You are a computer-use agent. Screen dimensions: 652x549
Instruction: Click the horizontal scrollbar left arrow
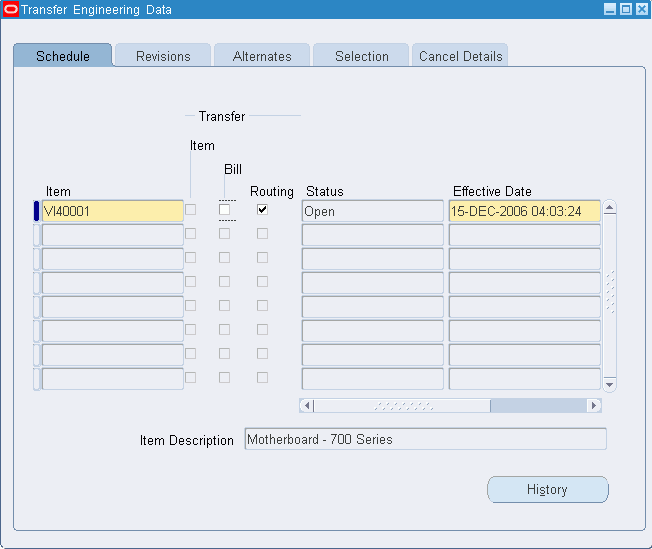pyautogui.click(x=307, y=405)
